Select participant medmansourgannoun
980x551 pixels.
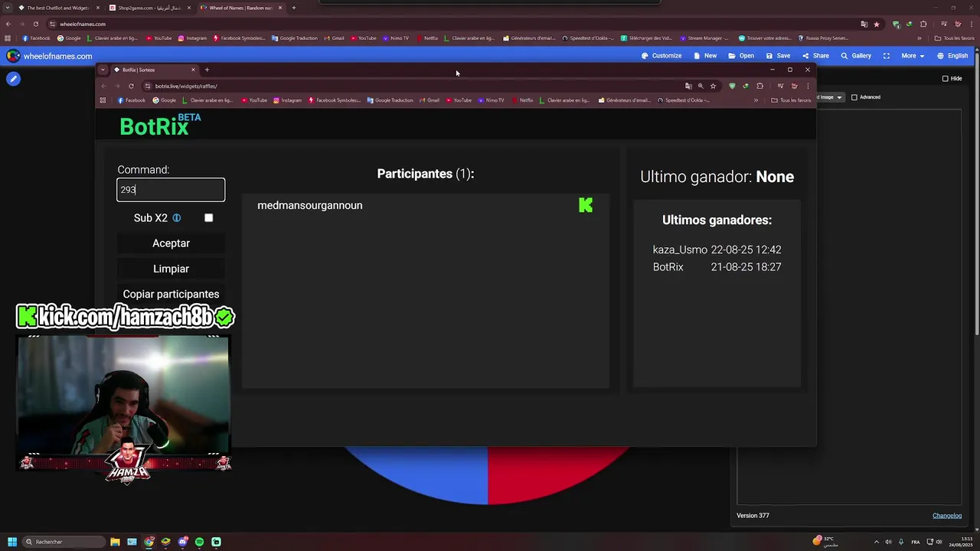click(310, 205)
